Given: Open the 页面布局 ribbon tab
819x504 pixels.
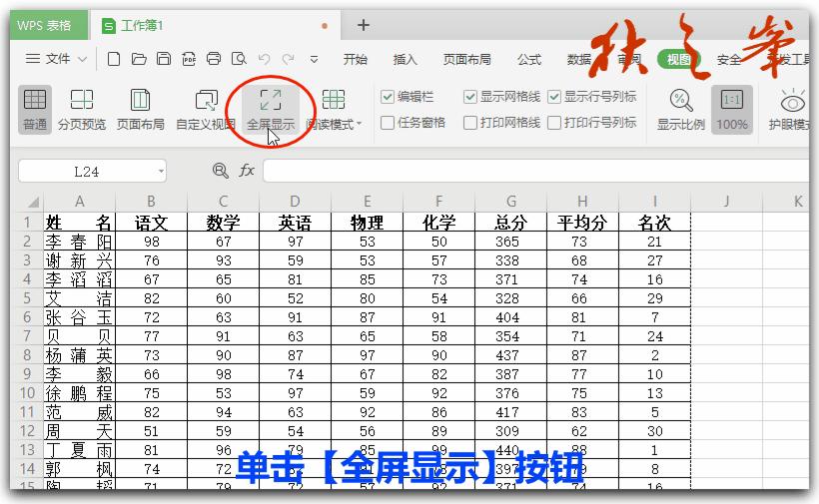Looking at the screenshot, I should click(467, 60).
